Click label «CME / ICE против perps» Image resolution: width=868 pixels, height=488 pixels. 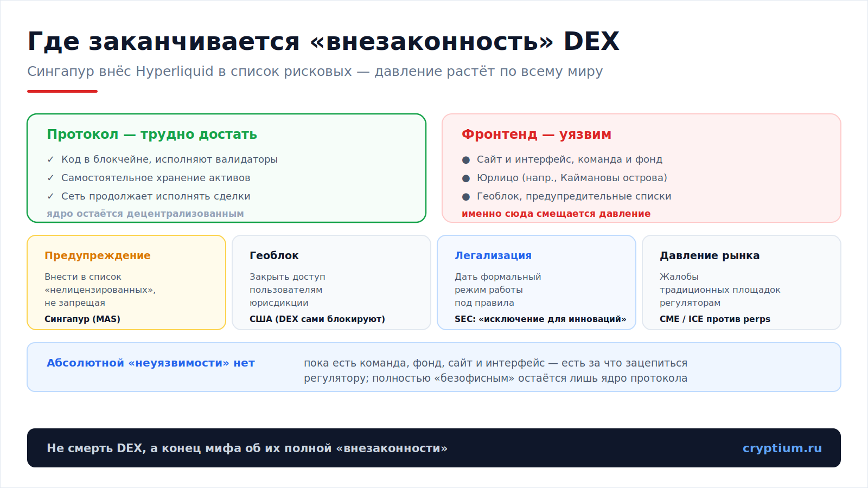(x=715, y=319)
